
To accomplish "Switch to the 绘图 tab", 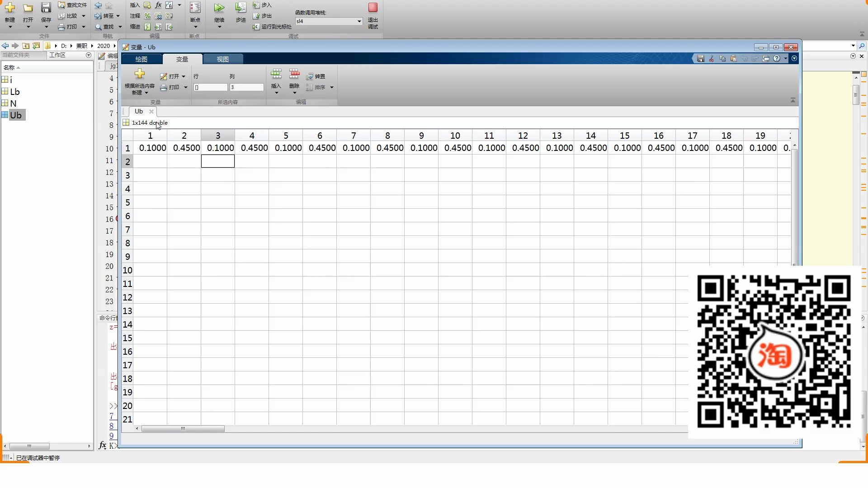I will pos(142,59).
